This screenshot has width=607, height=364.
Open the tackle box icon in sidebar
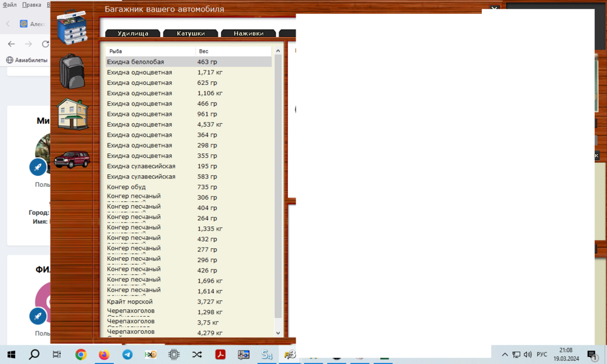click(72, 27)
